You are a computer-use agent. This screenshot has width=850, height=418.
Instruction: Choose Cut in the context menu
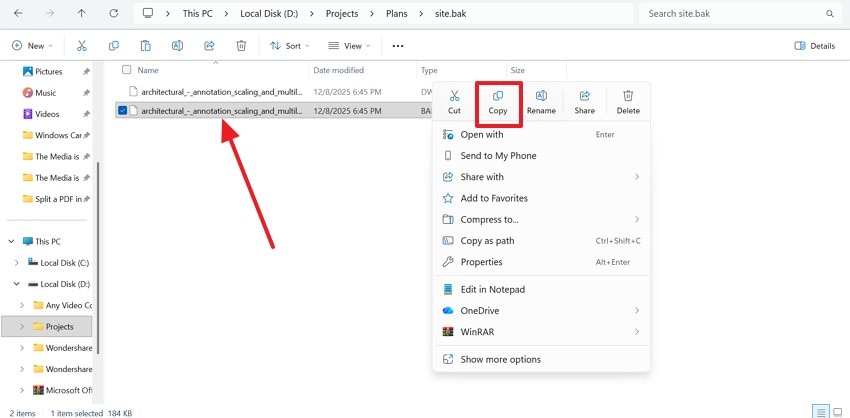point(454,102)
